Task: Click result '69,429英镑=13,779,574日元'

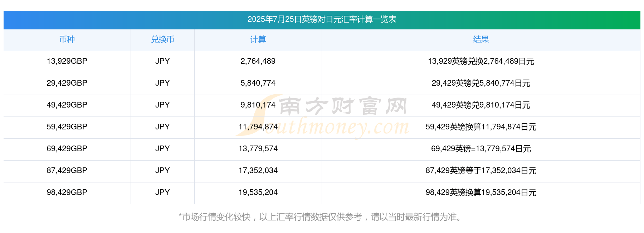Action: point(481,149)
